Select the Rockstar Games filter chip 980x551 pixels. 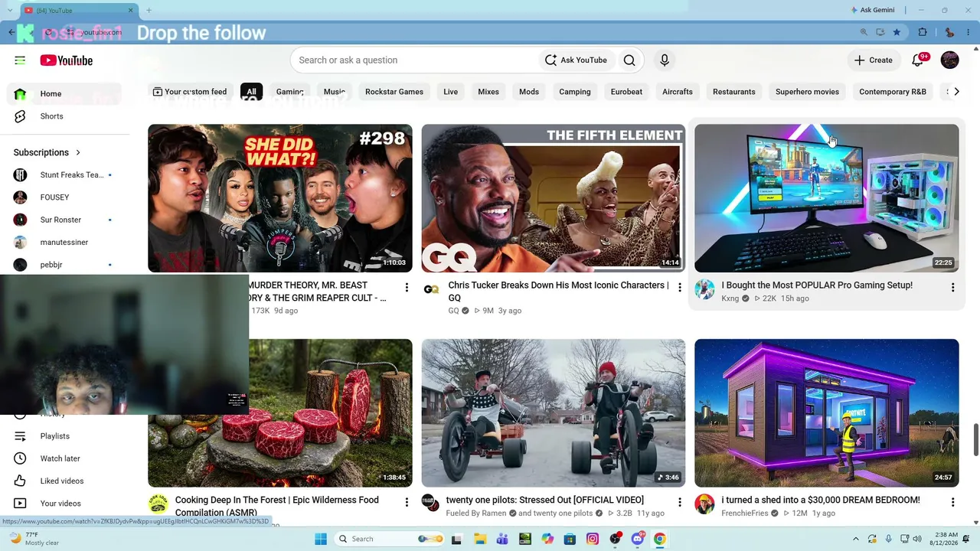click(x=394, y=92)
